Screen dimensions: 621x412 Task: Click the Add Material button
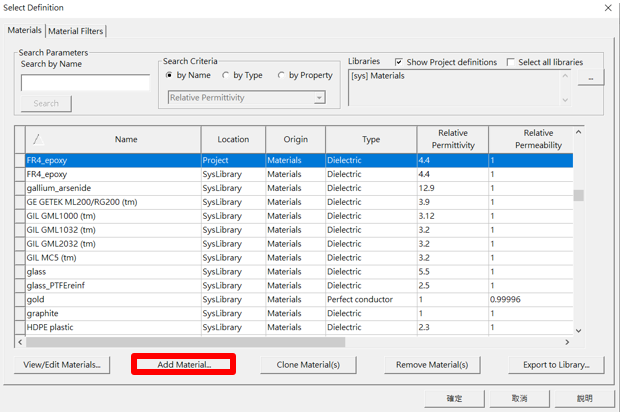pos(184,364)
